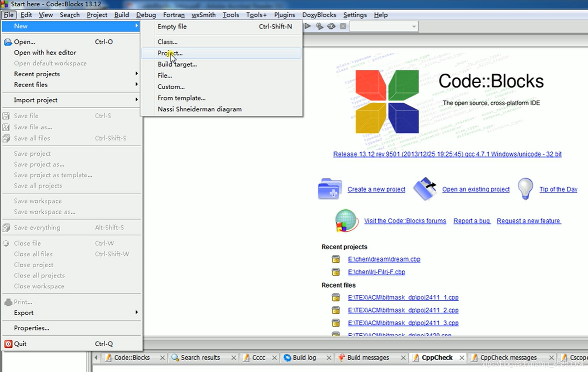
Task: Click the Search results tab magnifier icon
Action: [x=175, y=358]
